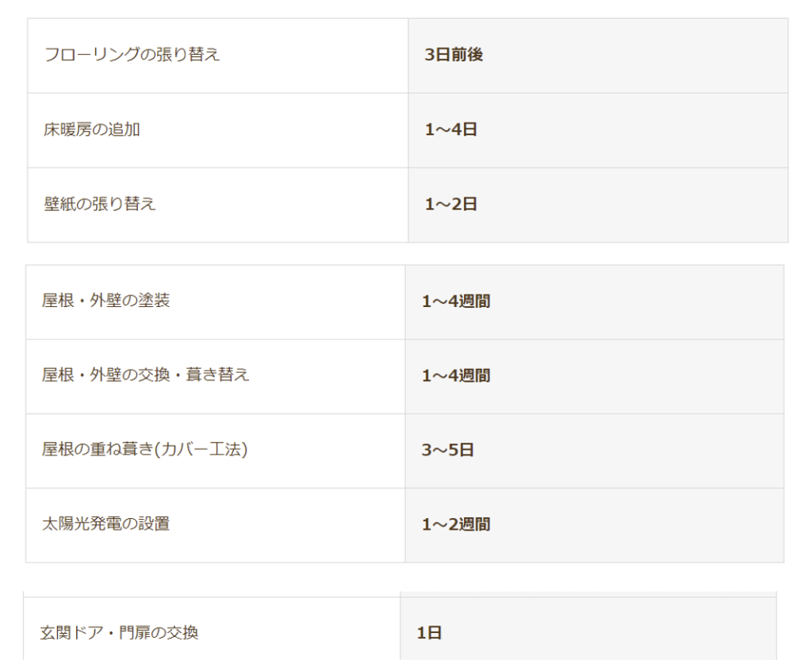Image resolution: width=812 pixels, height=672 pixels.
Task: Click the gray strip above the 1日 cell
Action: click(x=587, y=593)
